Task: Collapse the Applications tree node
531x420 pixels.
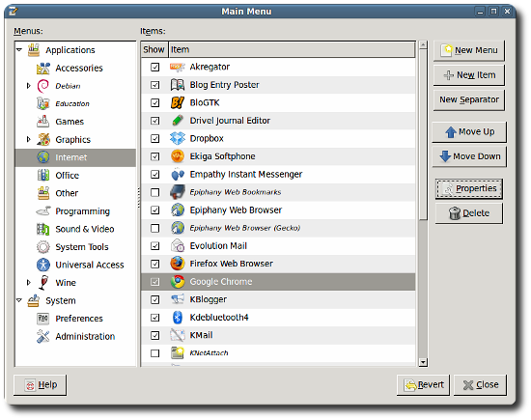Action: [x=19, y=50]
